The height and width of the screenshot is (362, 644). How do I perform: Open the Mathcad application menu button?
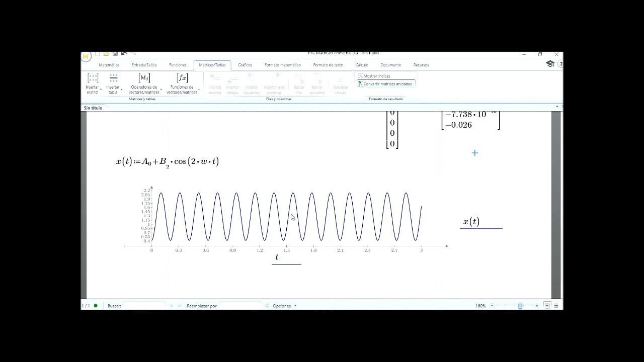[86, 56]
